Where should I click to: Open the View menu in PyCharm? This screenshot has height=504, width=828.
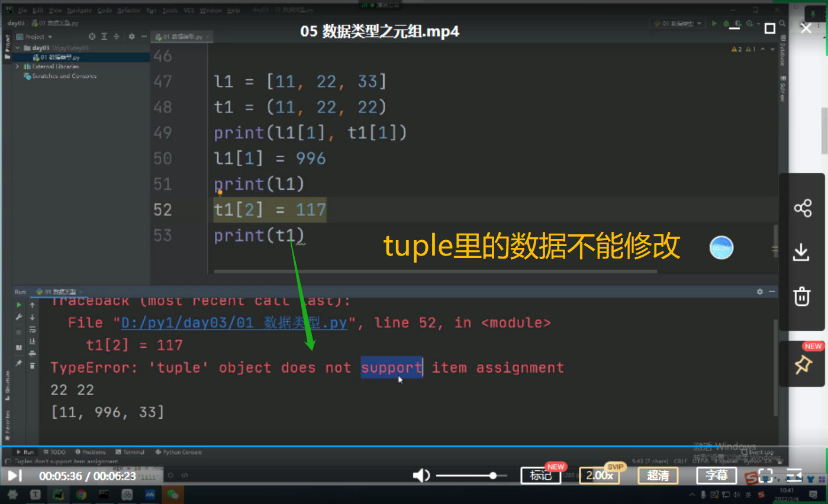click(55, 11)
